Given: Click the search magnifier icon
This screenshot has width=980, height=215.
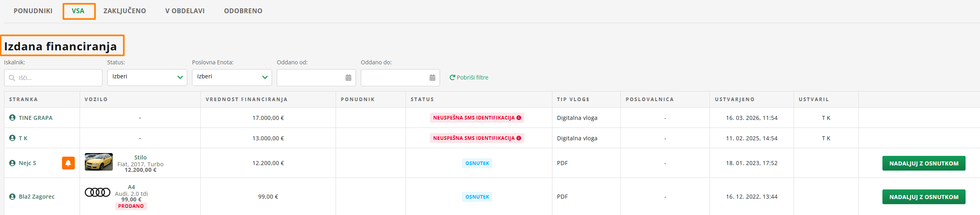Looking at the screenshot, I should tap(12, 78).
